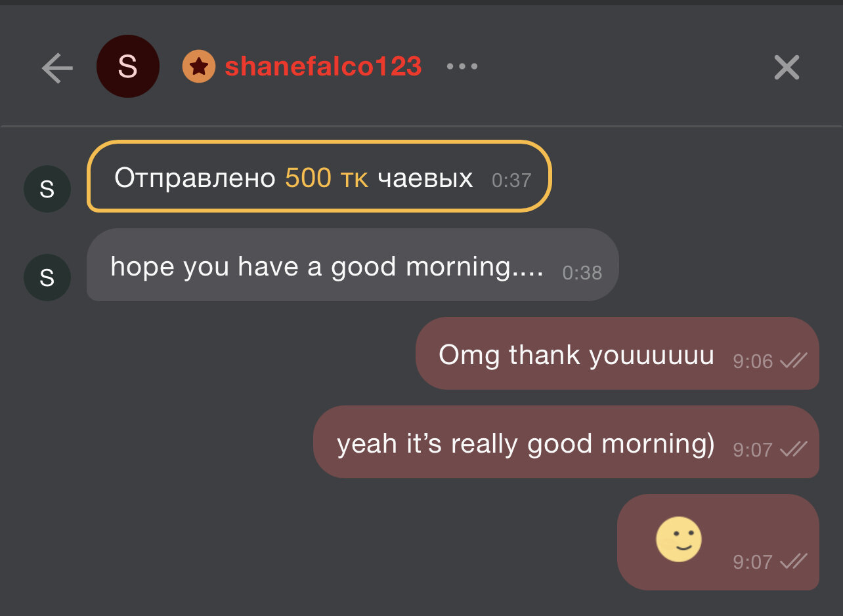This screenshot has width=843, height=616.
Task: Open the shanefalco123 profile link
Action: pyautogui.click(x=323, y=67)
